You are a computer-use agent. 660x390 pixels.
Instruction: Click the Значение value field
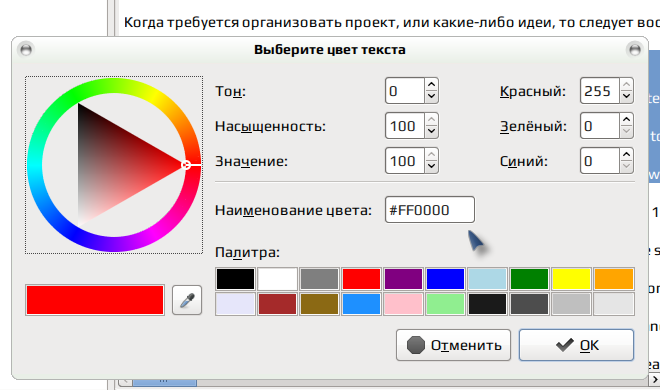click(x=405, y=160)
